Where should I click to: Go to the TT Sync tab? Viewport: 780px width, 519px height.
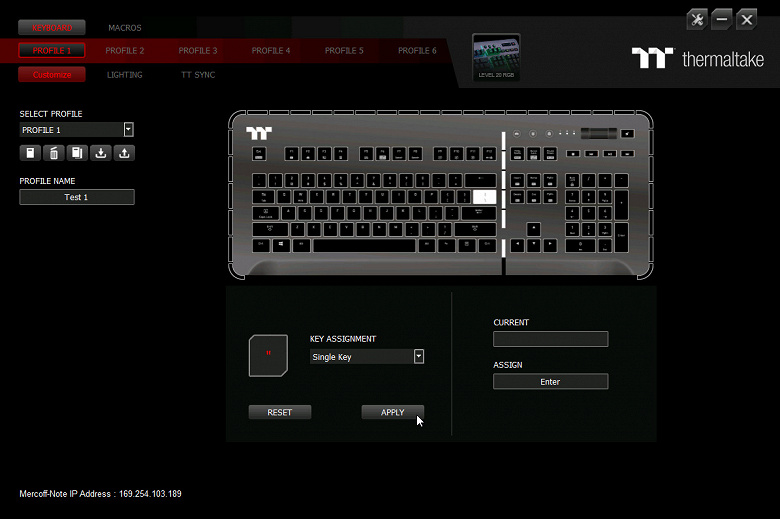(198, 75)
